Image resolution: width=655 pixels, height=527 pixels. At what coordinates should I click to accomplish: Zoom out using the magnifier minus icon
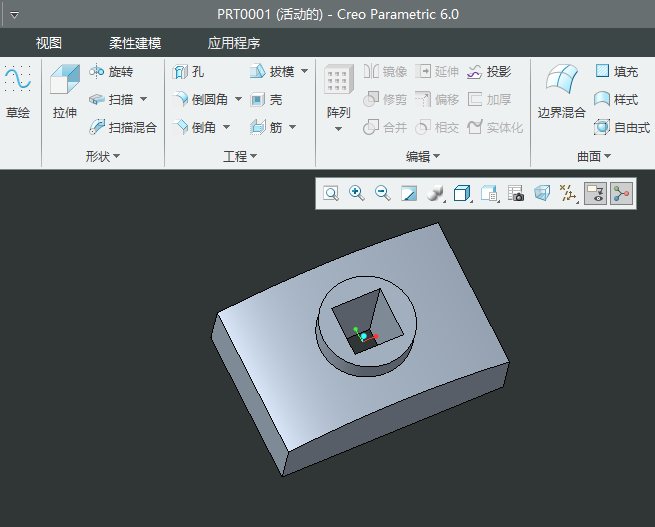tap(383, 194)
